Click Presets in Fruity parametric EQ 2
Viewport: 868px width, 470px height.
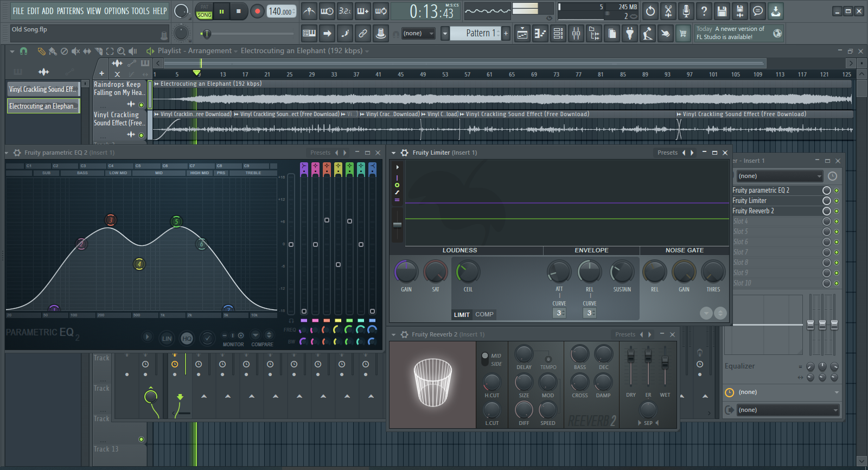[320, 153]
